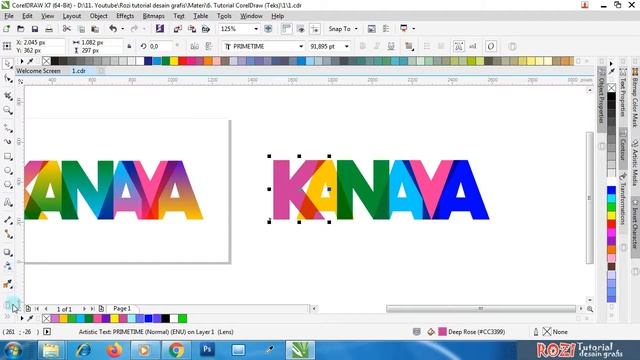Switch to the 1.cdr document tab
The height and width of the screenshot is (360, 640).
click(x=79, y=71)
